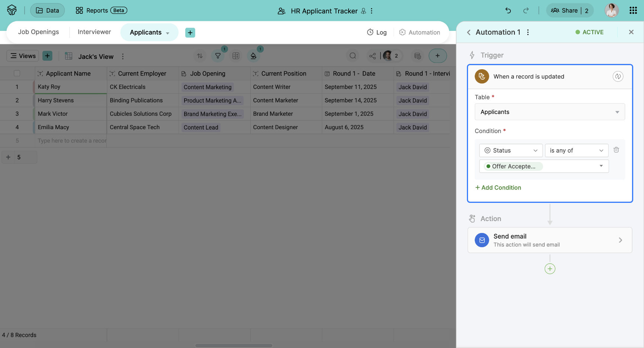Open the 'is any of' operator dropdown
This screenshot has width=644, height=348.
[x=576, y=150]
